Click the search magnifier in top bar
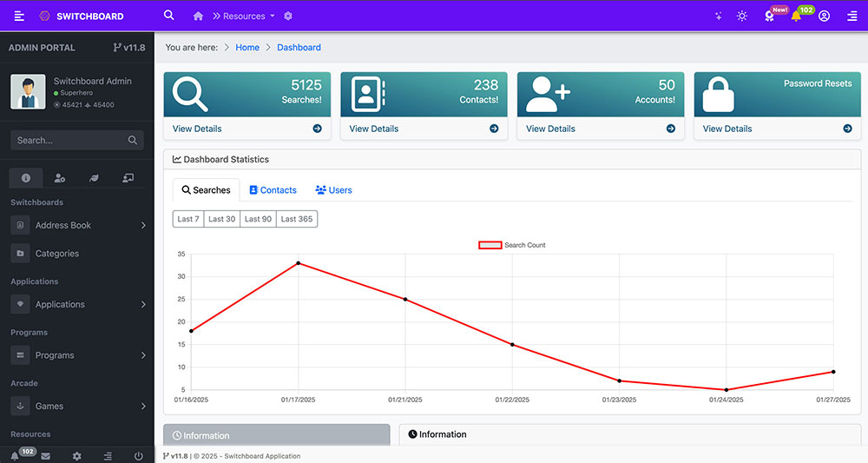 click(x=169, y=16)
